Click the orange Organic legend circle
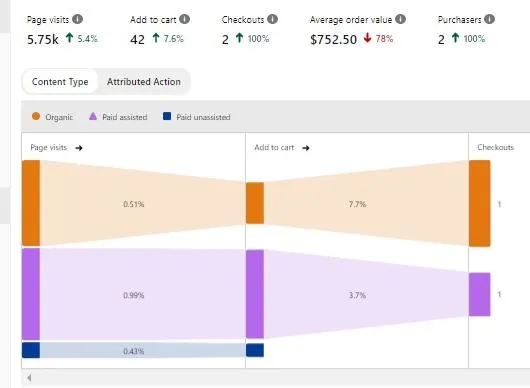 [36, 116]
